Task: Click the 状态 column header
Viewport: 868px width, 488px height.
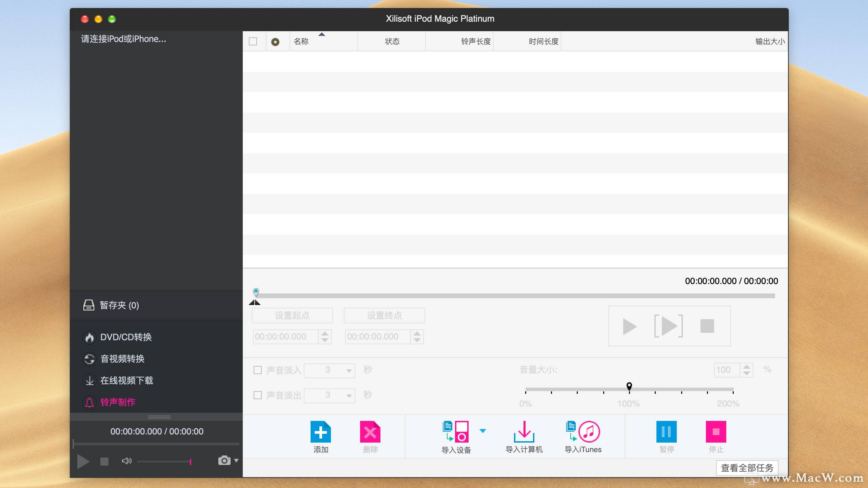Action: (392, 41)
